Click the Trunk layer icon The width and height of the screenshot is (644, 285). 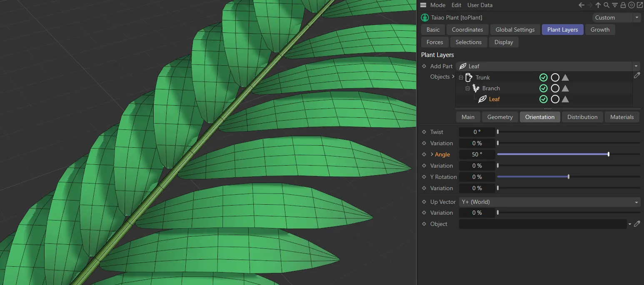[468, 77]
